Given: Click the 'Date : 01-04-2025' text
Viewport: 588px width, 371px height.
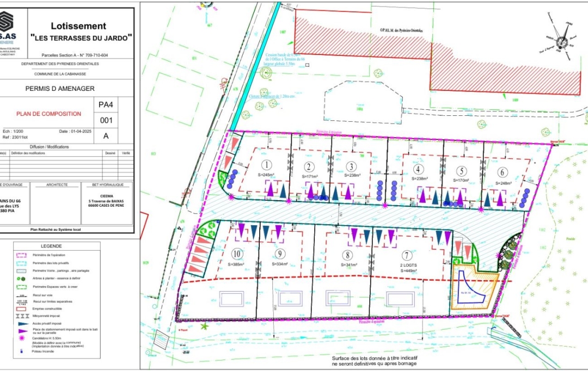Looking at the screenshot, I should 75,132.
